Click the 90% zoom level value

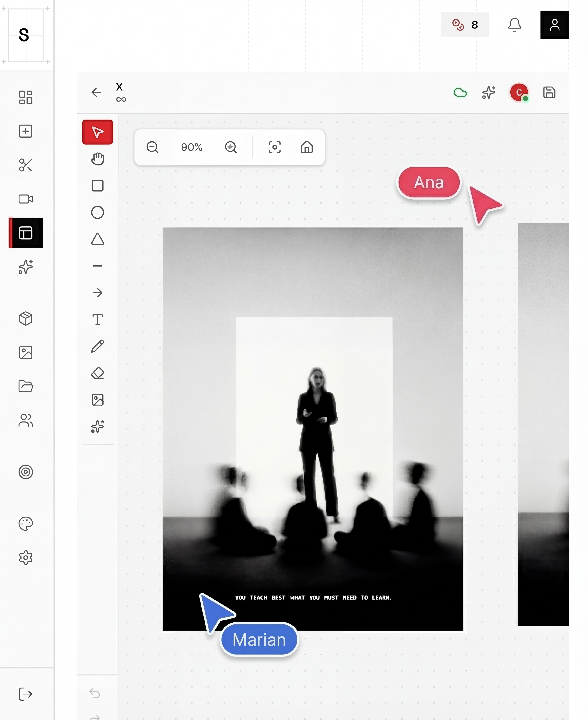tap(192, 147)
